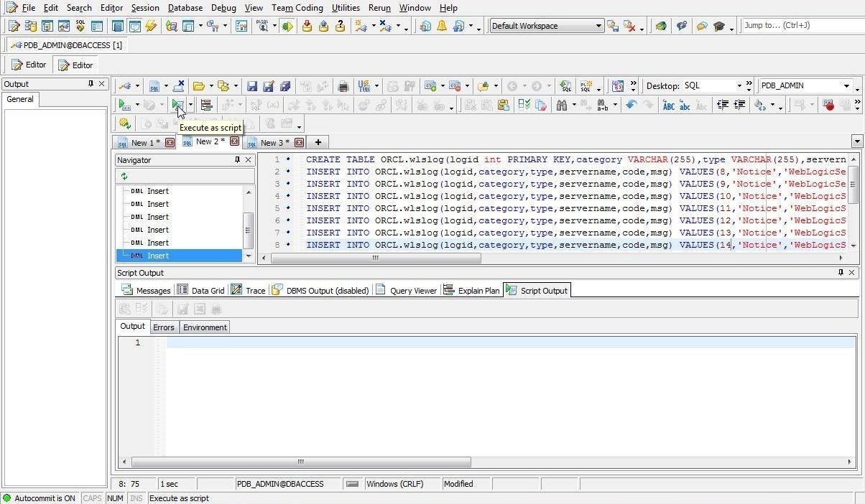
Task: Click the Paste clipboard icon in edit toolbar
Action: [504, 105]
